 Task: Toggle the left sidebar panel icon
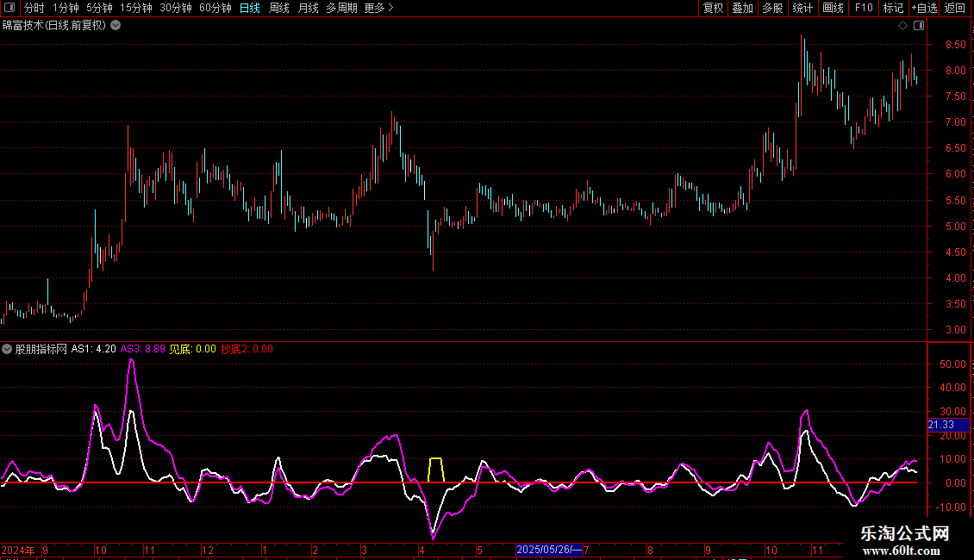click(x=11, y=9)
